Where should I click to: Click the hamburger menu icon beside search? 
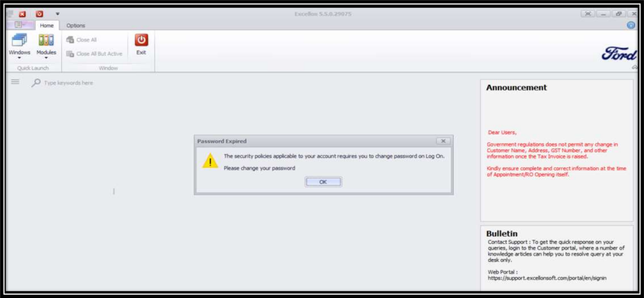pos(15,82)
